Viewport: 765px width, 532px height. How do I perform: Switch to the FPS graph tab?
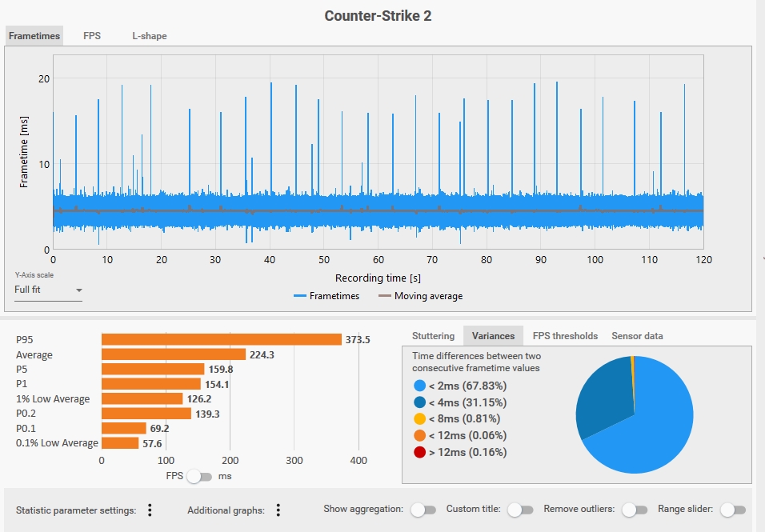coord(92,36)
